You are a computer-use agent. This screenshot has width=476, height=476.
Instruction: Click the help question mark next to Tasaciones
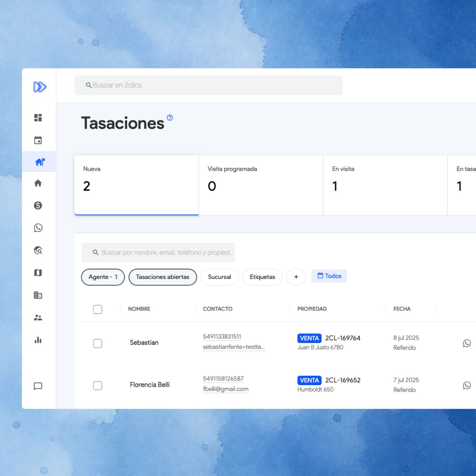[170, 118]
